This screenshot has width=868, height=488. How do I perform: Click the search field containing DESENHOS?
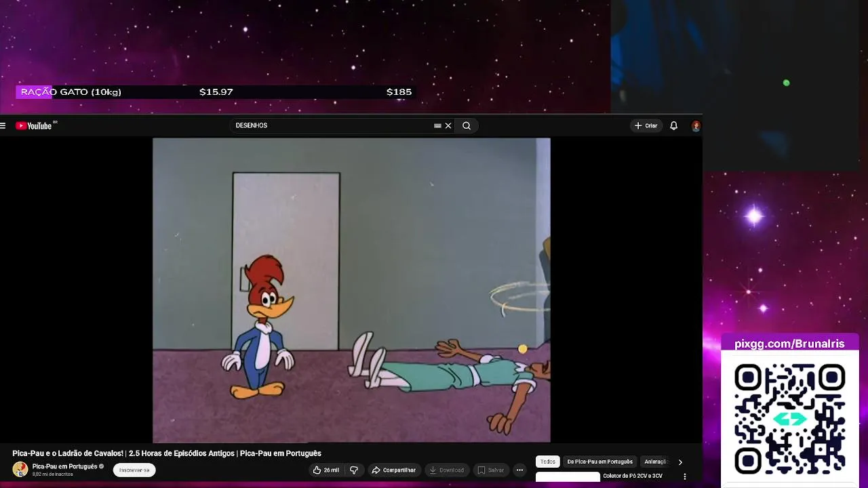[332, 125]
